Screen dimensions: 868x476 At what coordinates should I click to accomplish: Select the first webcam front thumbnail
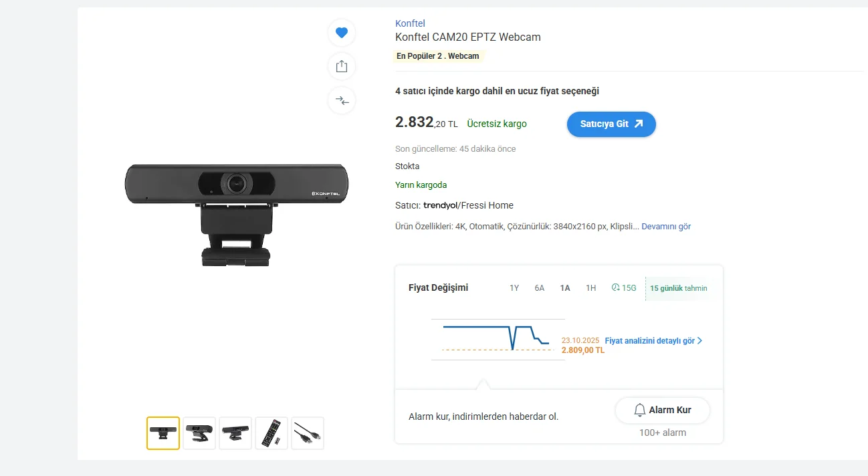[163, 433]
